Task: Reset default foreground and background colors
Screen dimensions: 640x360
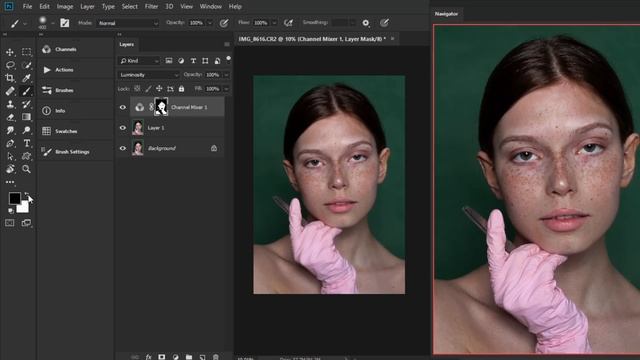Action: tap(11, 211)
